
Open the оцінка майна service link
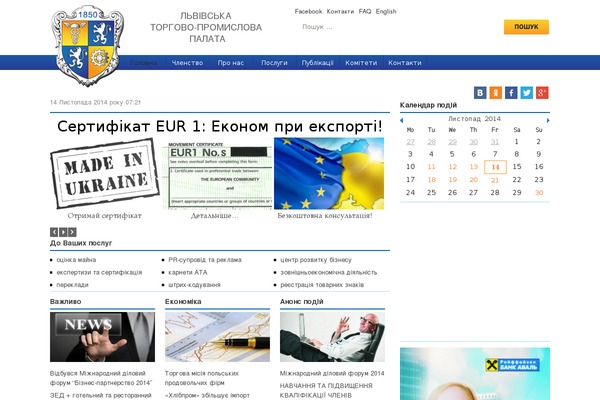coord(76,260)
